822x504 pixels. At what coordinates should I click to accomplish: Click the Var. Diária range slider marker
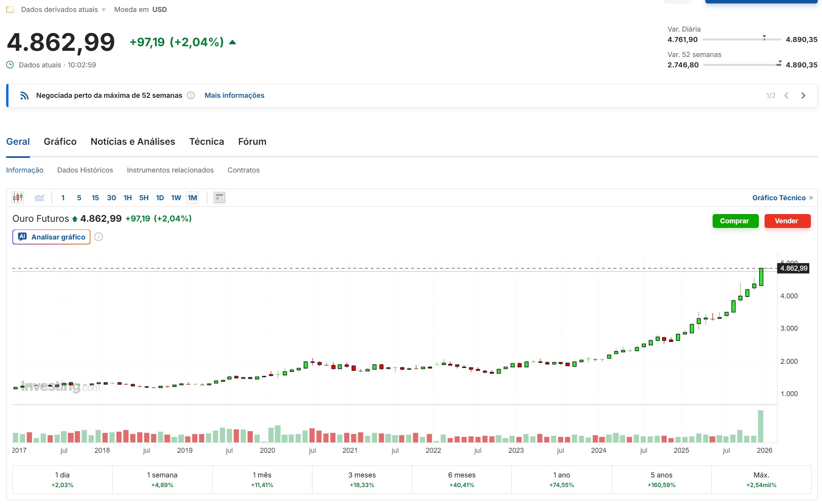[764, 37]
